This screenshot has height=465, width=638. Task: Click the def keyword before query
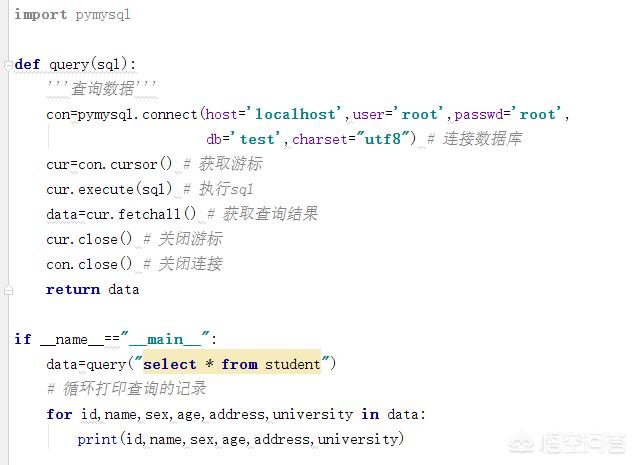coord(27,64)
